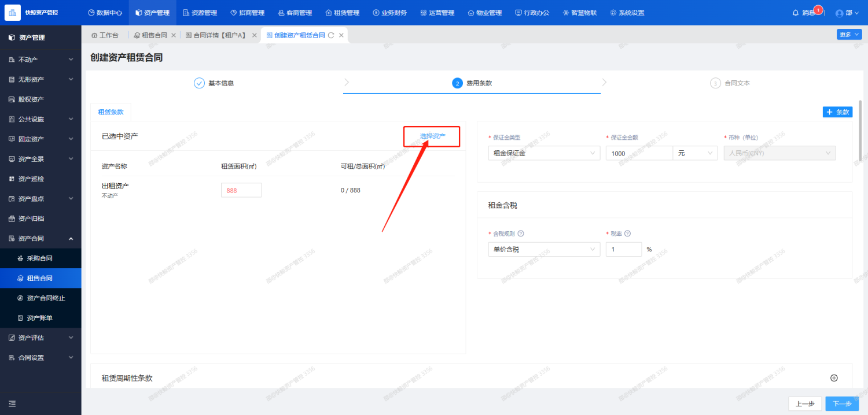
Task: Close the 创建资产租赁合同 tab
Action: tap(341, 35)
